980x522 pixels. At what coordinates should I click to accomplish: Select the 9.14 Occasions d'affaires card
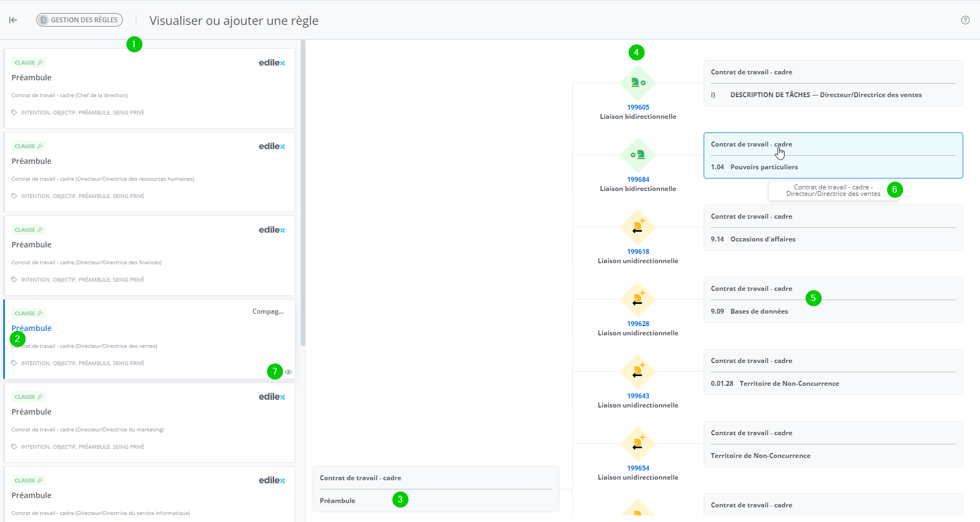coord(833,228)
